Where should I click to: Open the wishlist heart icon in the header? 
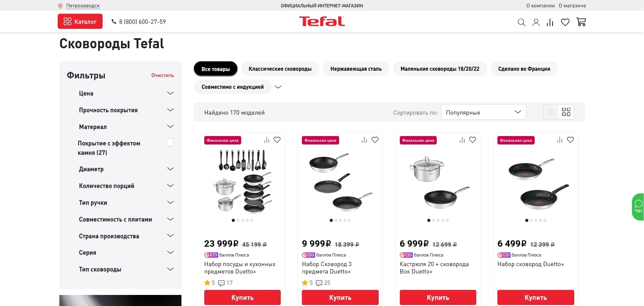pos(565,22)
